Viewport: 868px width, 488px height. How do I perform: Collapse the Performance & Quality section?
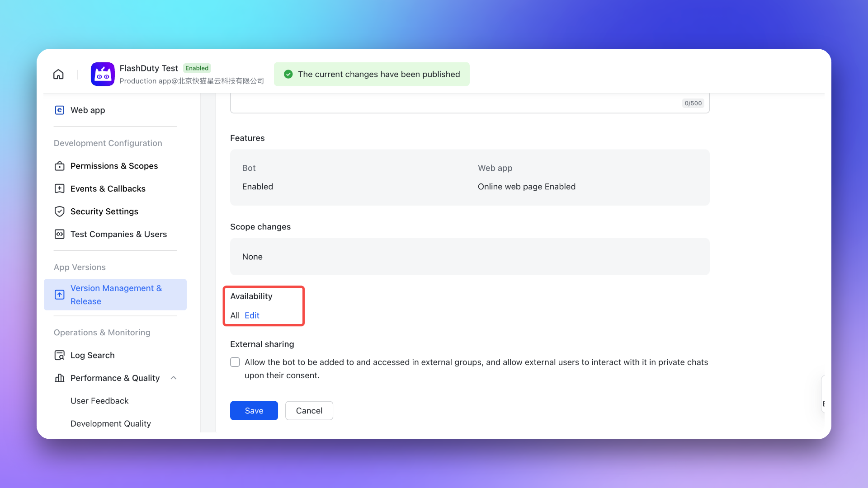(174, 378)
